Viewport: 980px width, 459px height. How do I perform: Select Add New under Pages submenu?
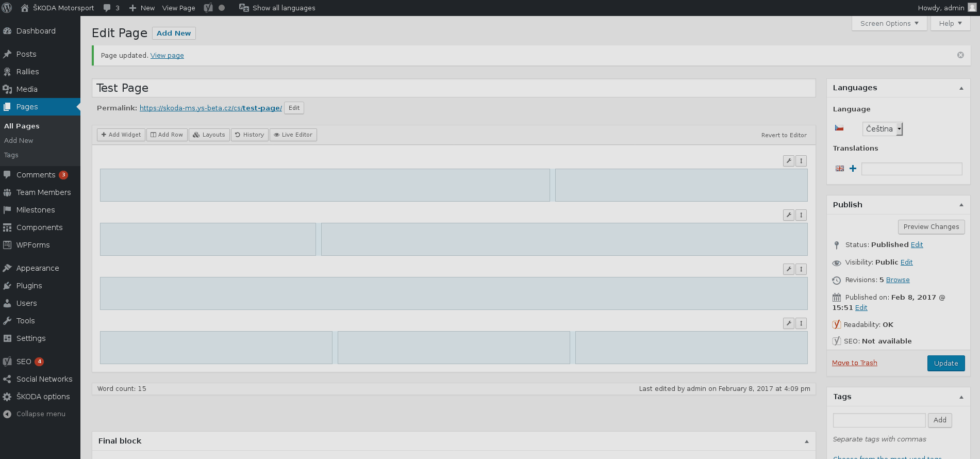point(19,140)
